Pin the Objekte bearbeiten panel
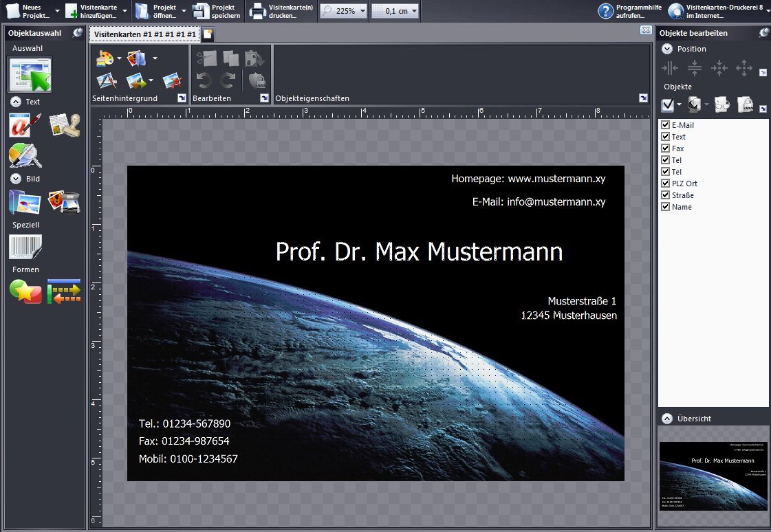771x532 pixels. 763,33
